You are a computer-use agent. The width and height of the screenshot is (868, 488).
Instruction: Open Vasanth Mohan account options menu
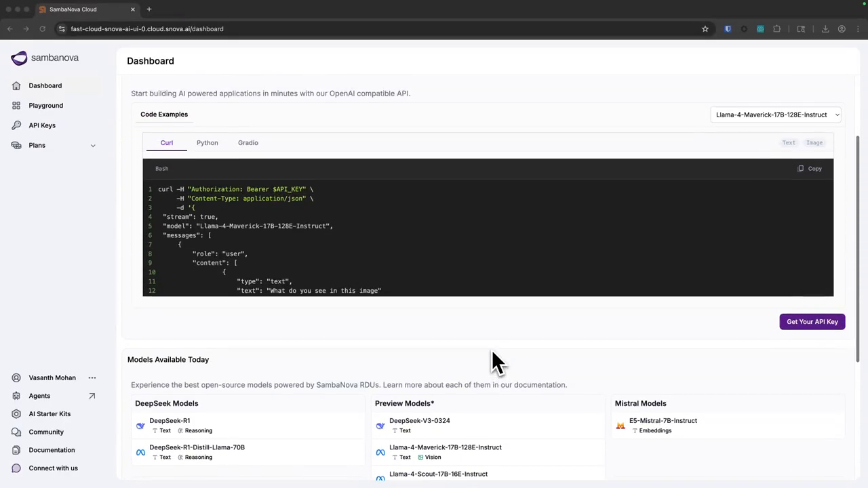coord(92,378)
